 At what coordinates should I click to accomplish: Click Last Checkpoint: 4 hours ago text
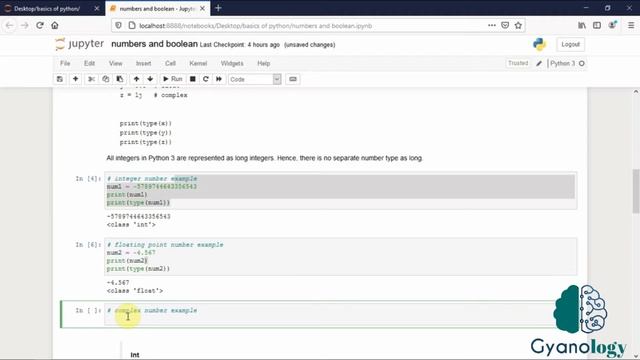(x=240, y=45)
